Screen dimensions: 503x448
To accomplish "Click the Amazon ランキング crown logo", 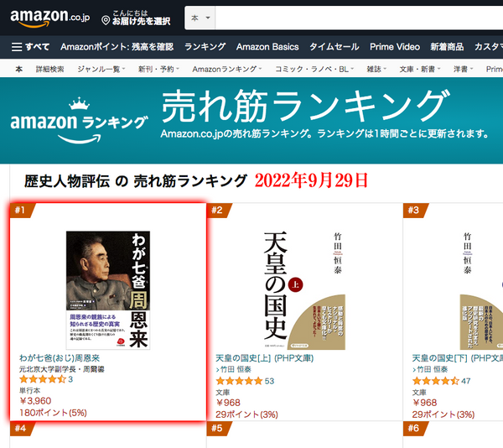I will [80, 120].
